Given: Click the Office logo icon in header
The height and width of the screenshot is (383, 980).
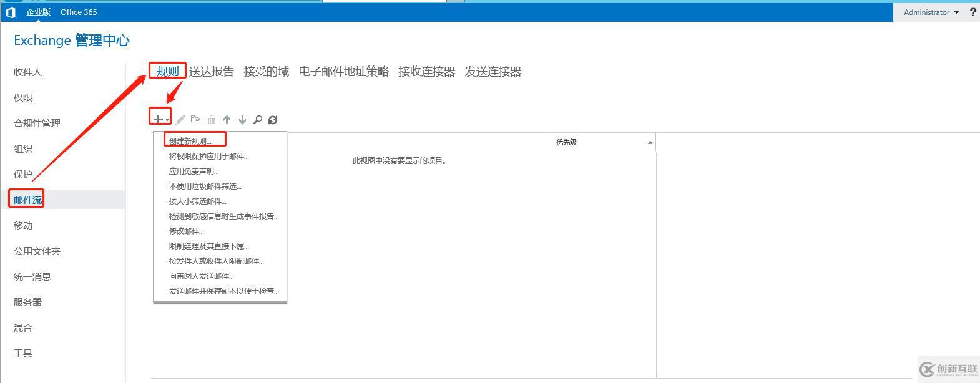Looking at the screenshot, I should (x=10, y=12).
